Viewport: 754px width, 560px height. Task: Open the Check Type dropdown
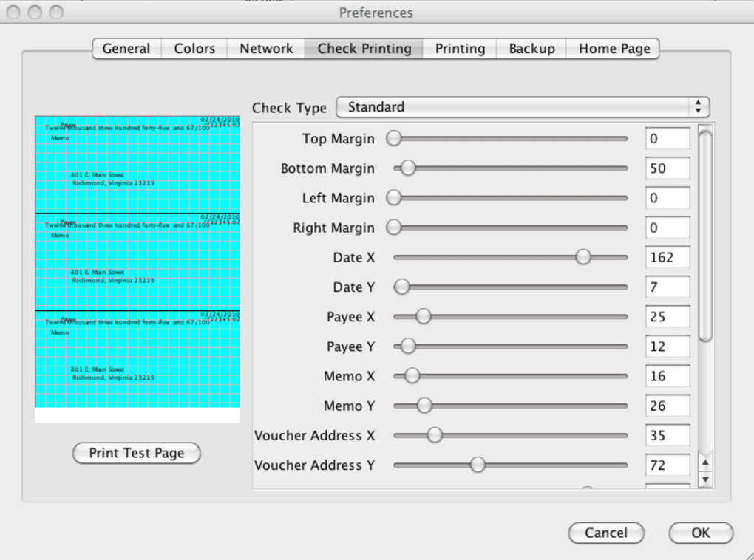(x=523, y=106)
